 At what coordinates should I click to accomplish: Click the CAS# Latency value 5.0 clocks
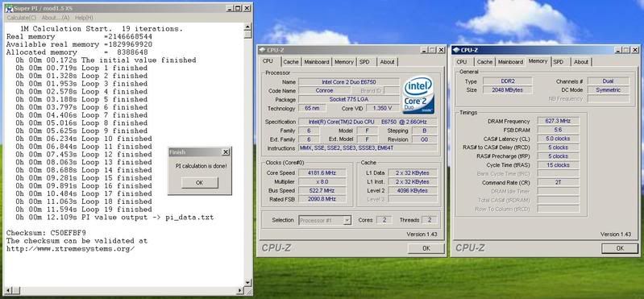tap(559, 139)
